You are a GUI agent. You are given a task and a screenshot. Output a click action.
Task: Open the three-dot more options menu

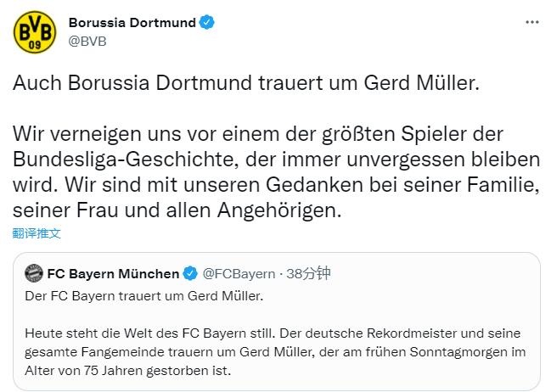point(532,22)
